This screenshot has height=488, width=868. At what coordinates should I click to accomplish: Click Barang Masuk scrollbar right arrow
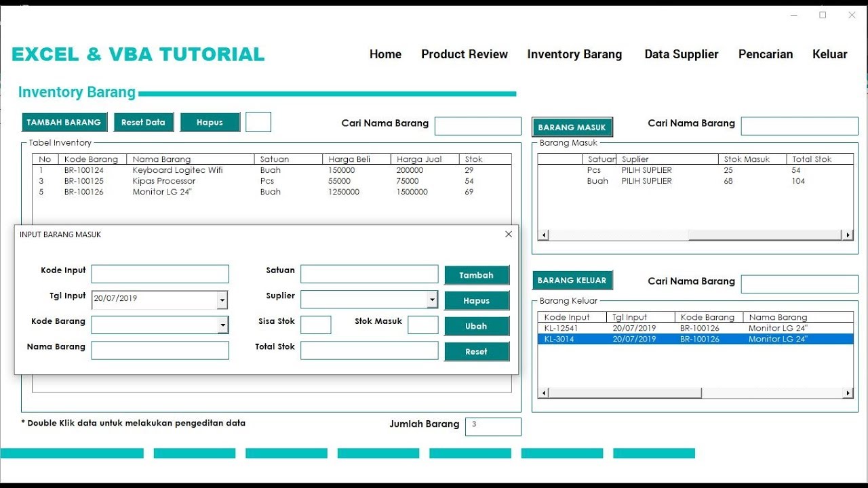pyautogui.click(x=848, y=235)
